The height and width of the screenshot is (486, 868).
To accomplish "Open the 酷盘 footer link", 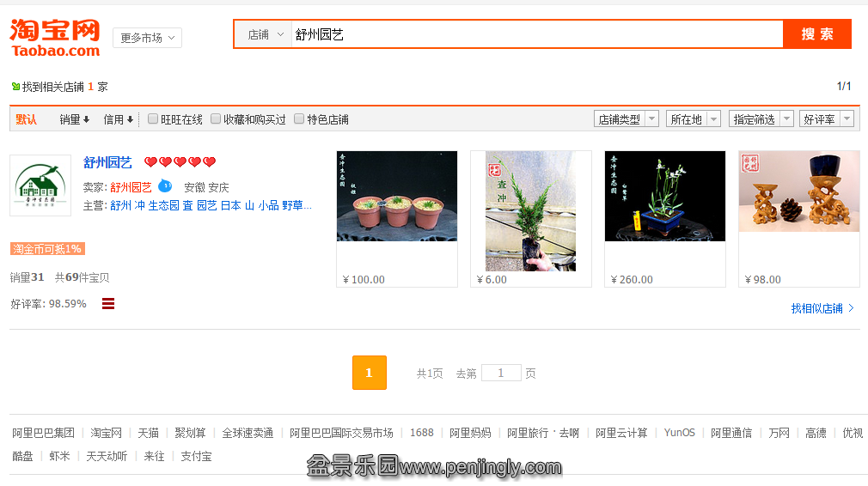I will coord(22,456).
